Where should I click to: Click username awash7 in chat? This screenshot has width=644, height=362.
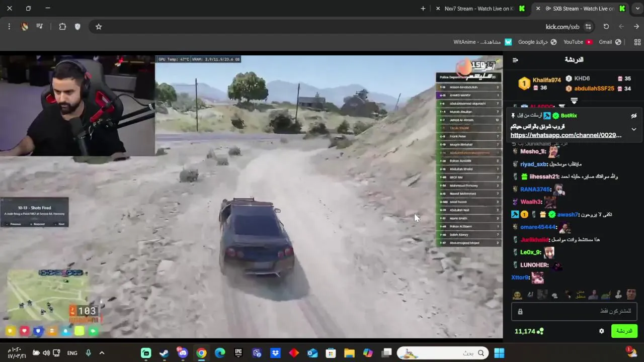coord(568,215)
